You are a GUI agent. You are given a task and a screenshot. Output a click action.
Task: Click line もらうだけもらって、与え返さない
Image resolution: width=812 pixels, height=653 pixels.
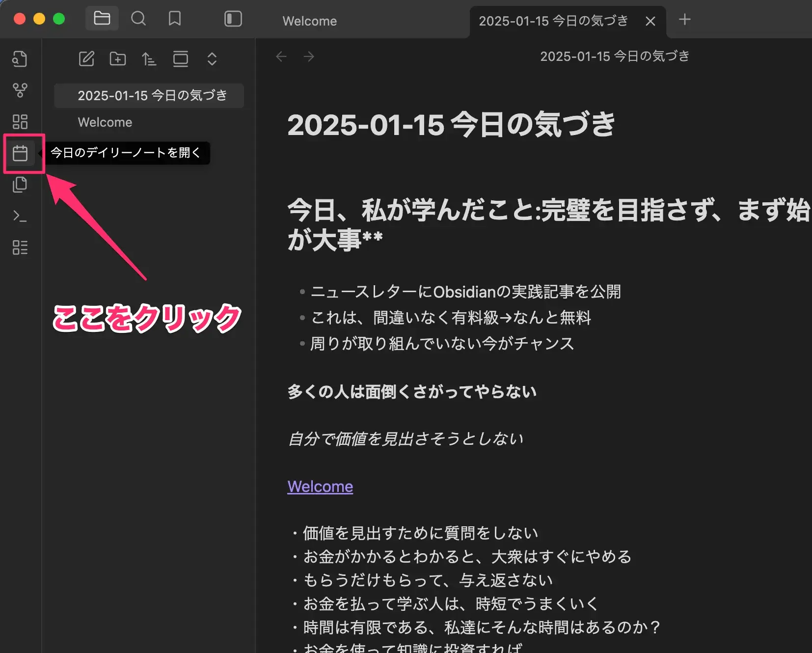(428, 580)
